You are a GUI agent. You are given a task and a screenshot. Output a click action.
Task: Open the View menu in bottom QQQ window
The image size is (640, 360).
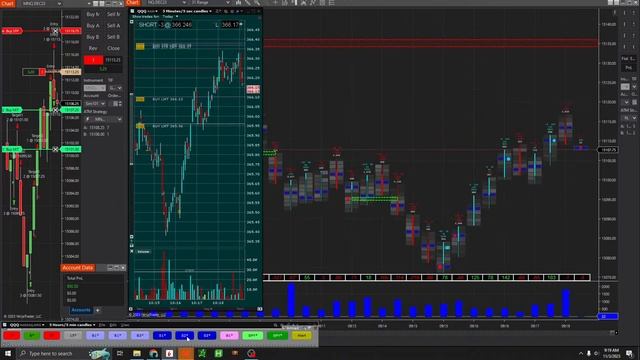click(124, 325)
